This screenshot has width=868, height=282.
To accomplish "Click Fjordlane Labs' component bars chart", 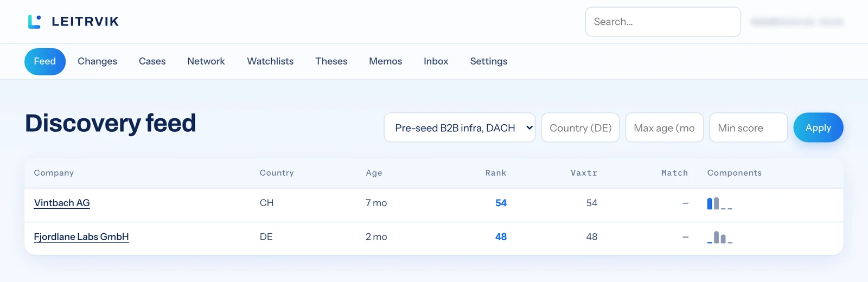I will 720,237.
